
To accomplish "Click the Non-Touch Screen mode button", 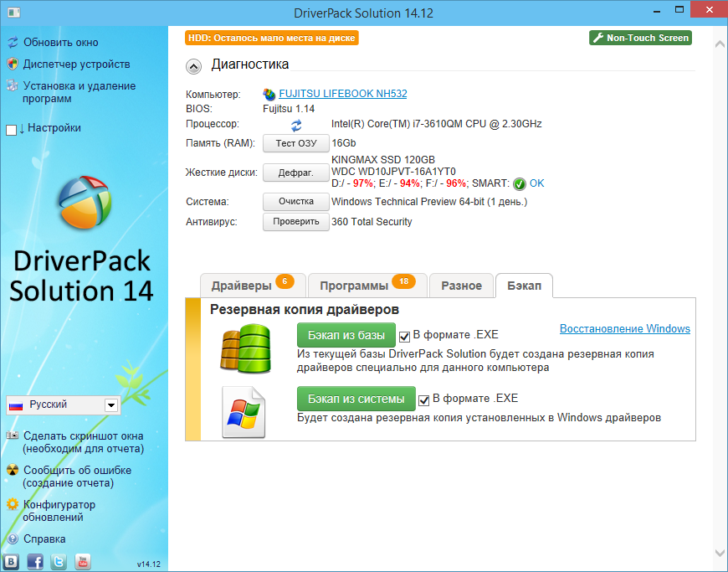I will click(640, 38).
